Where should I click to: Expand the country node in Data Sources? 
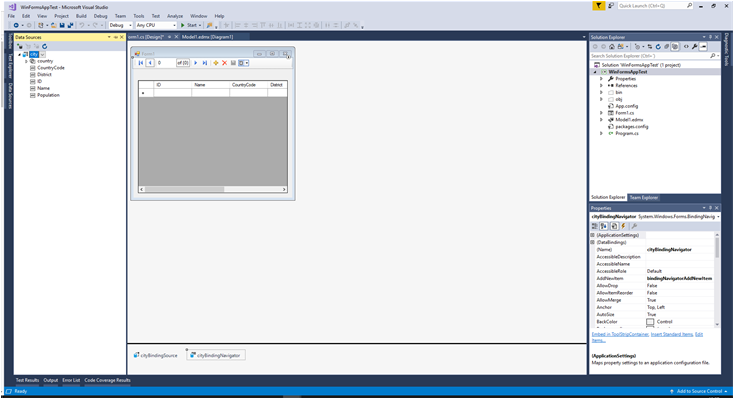tap(26, 61)
